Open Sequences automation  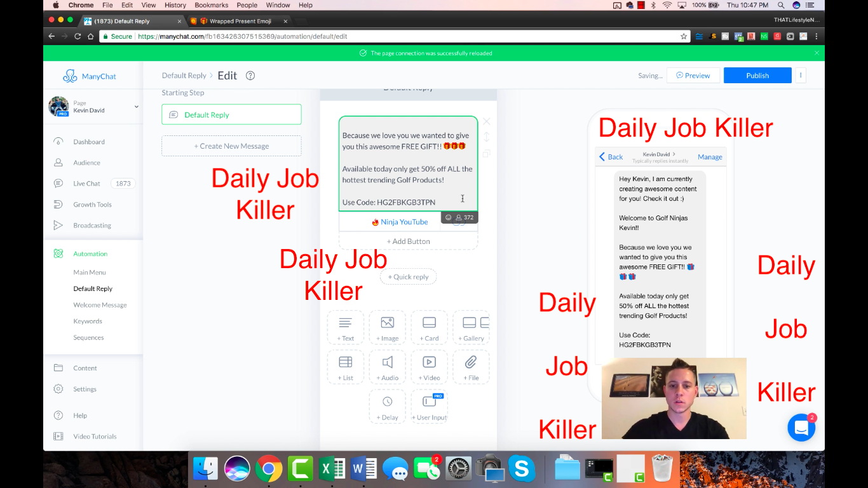(x=88, y=338)
